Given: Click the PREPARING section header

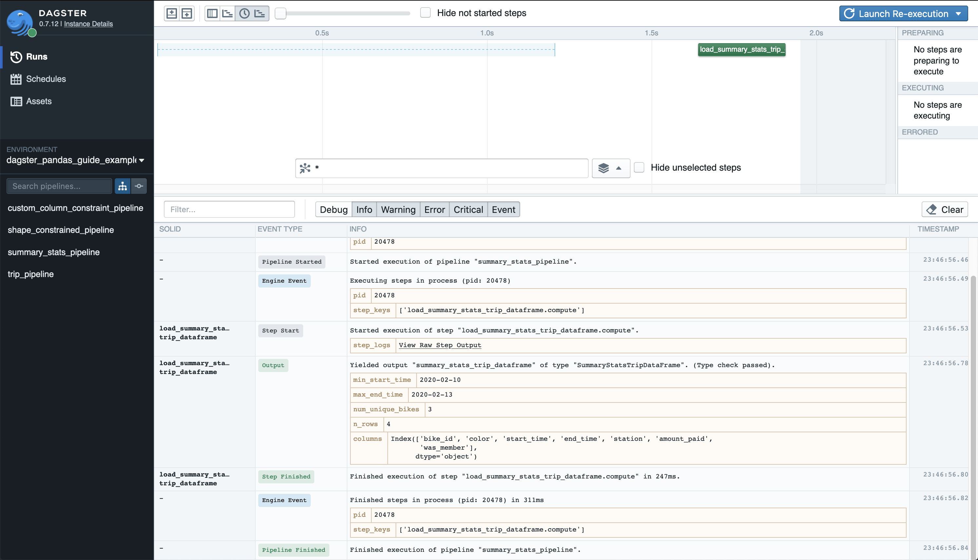Looking at the screenshot, I should 923,33.
